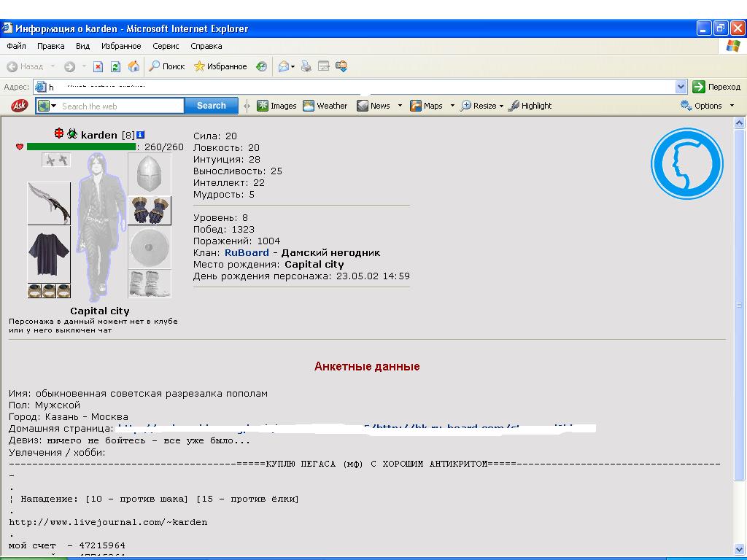Image resolution: width=747 pixels, height=560 pixels.
Task: Open the Сервис menu
Action: [166, 46]
